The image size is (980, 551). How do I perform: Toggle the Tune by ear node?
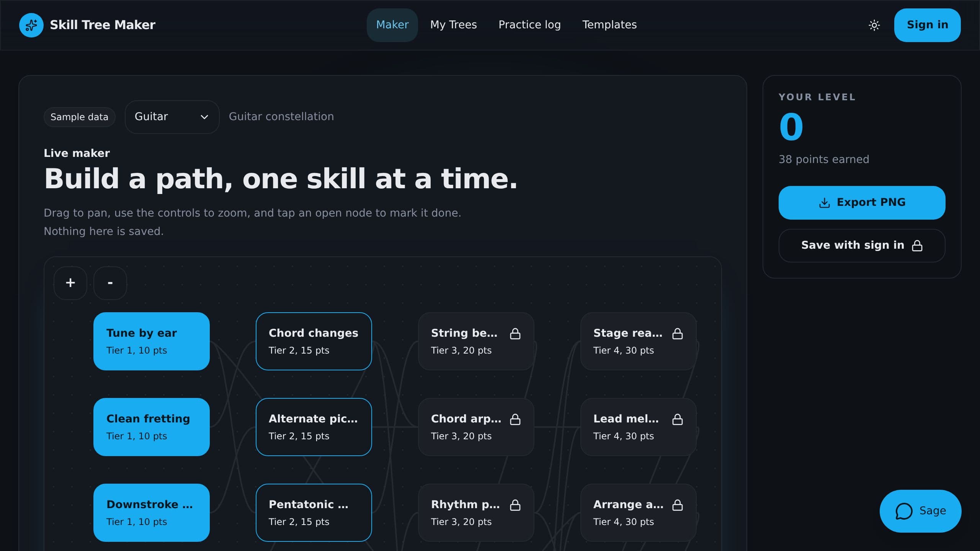point(151,341)
